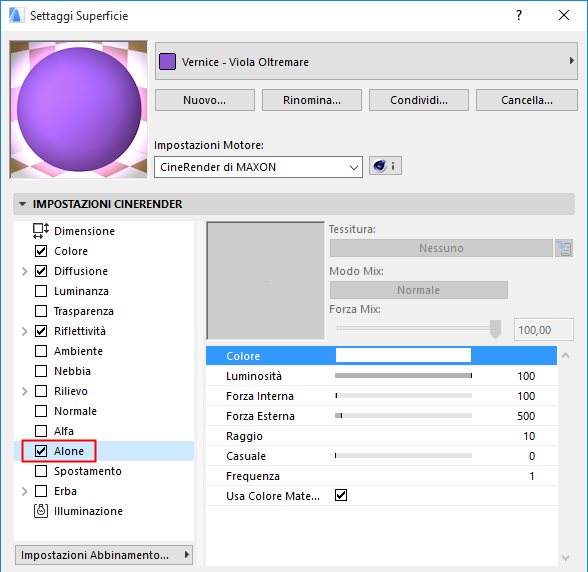This screenshot has width=588, height=572.
Task: Click the Cancella... button
Action: tap(526, 100)
